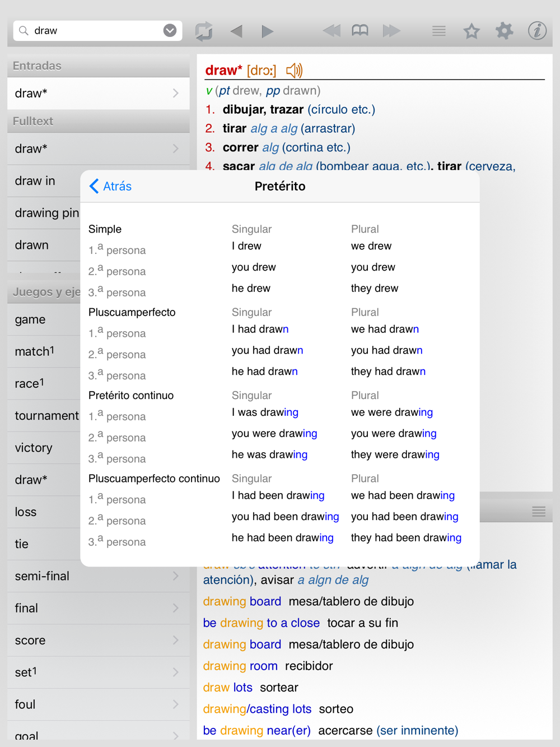Click the 'Pluscuamperfecto continuo' tense heading
Image resolution: width=560 pixels, height=747 pixels.
(154, 479)
